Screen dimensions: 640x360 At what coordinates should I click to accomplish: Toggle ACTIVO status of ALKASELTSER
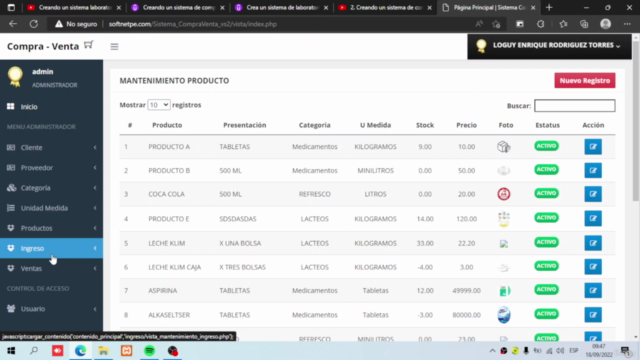546,314
